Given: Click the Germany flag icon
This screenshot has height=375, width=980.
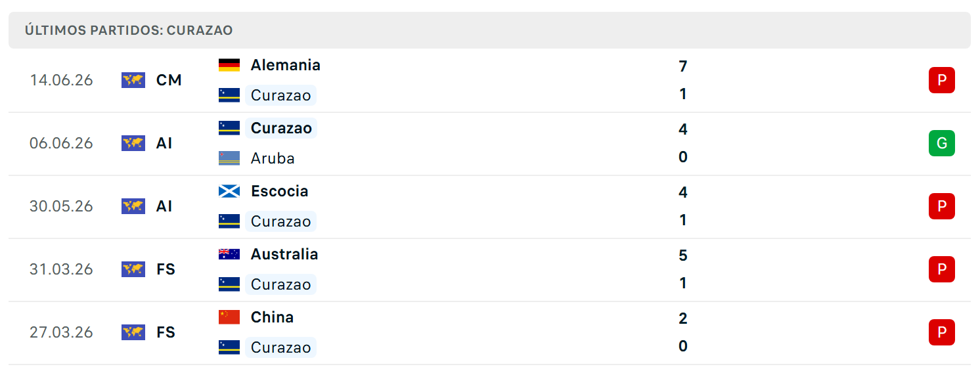Looking at the screenshot, I should tap(229, 65).
